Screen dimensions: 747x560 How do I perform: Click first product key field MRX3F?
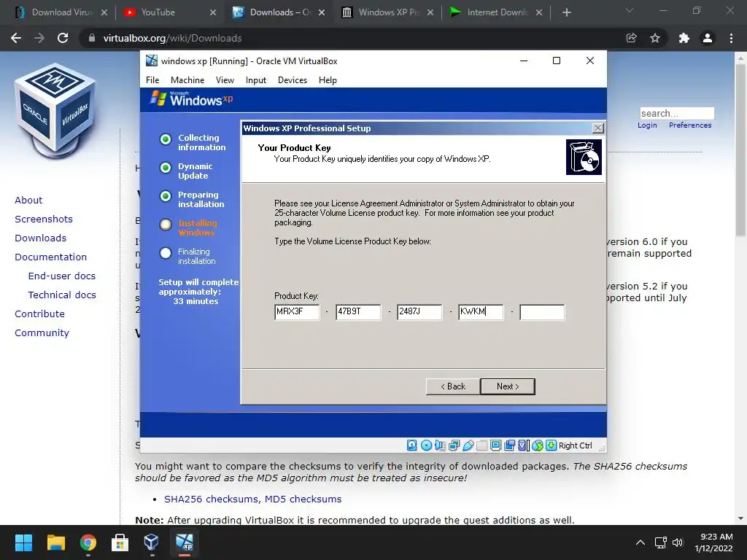297,312
